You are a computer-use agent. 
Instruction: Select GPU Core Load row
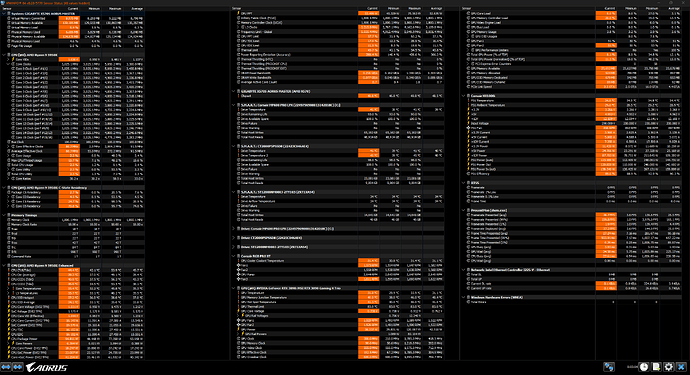[571, 14]
